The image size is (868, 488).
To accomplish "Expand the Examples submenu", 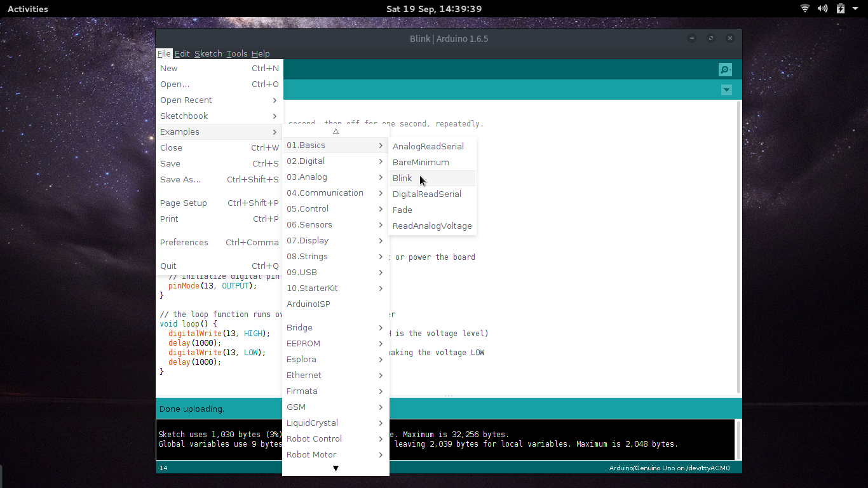I will click(219, 132).
